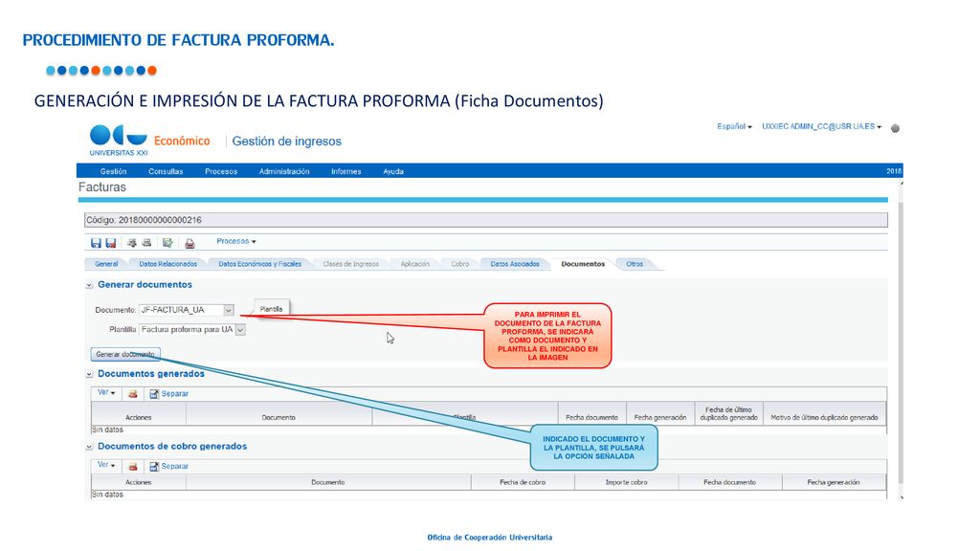Open the Documento combo box arrow
The width and height of the screenshot is (980, 551).
click(x=229, y=310)
